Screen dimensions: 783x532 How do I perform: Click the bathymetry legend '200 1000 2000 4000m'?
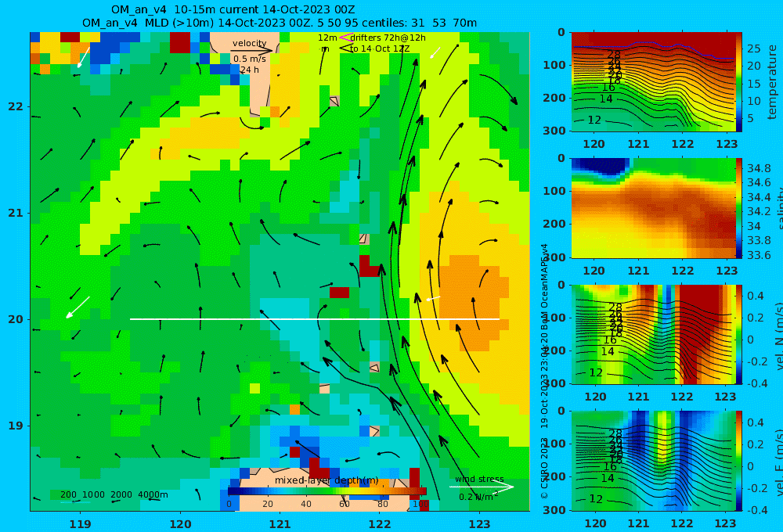click(x=114, y=494)
